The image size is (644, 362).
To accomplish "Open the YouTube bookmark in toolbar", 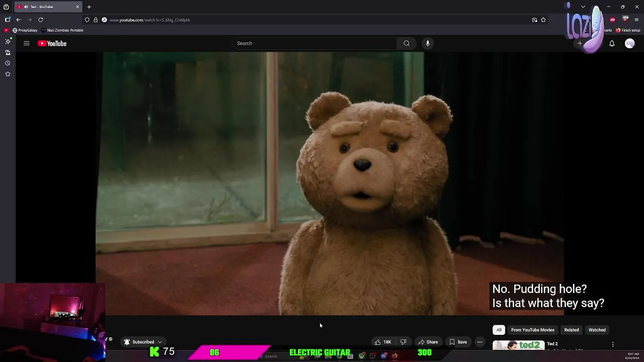I will 6,30.
